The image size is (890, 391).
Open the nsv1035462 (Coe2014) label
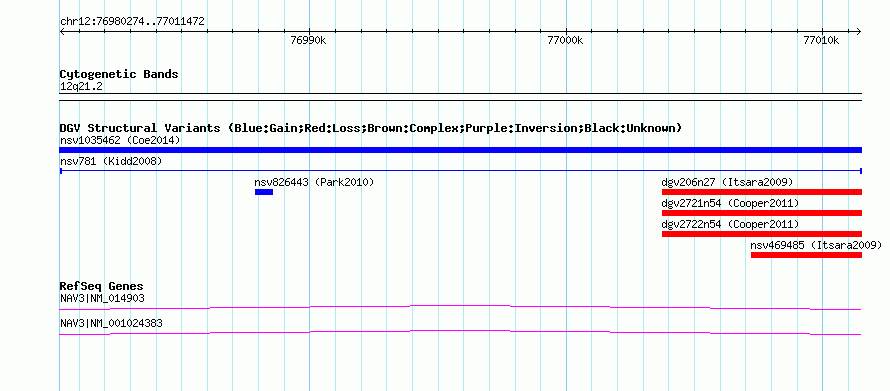tap(120, 140)
